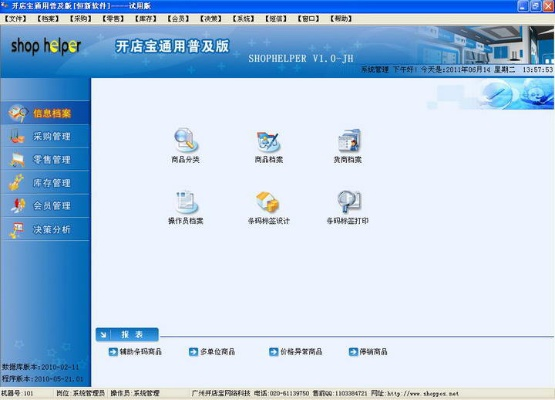Click the shop helper logo
555x400 pixels.
click(x=46, y=46)
